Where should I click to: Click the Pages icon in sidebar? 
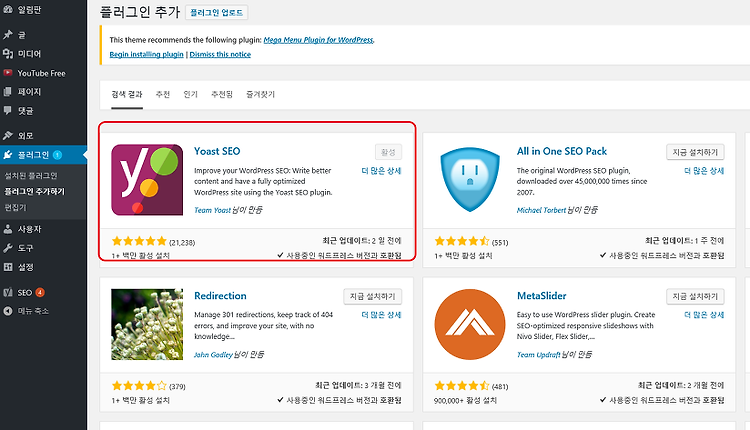(8, 91)
